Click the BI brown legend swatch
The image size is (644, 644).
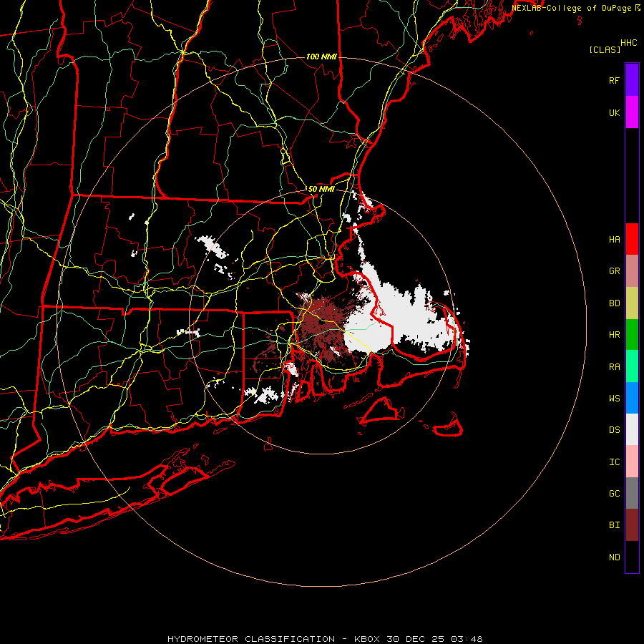[x=632, y=525]
